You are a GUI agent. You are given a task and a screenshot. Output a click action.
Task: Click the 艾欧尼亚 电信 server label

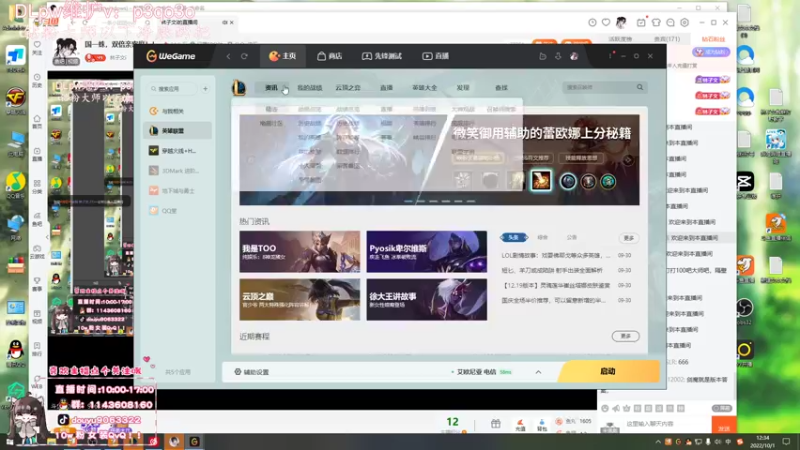[476, 372]
